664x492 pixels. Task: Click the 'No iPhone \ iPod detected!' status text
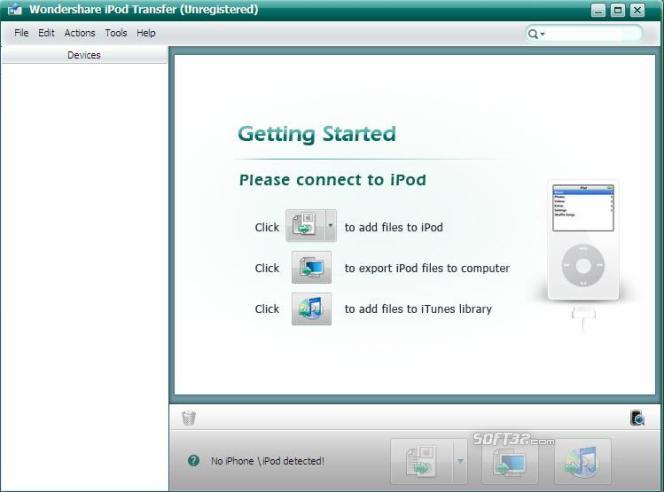coord(268,461)
